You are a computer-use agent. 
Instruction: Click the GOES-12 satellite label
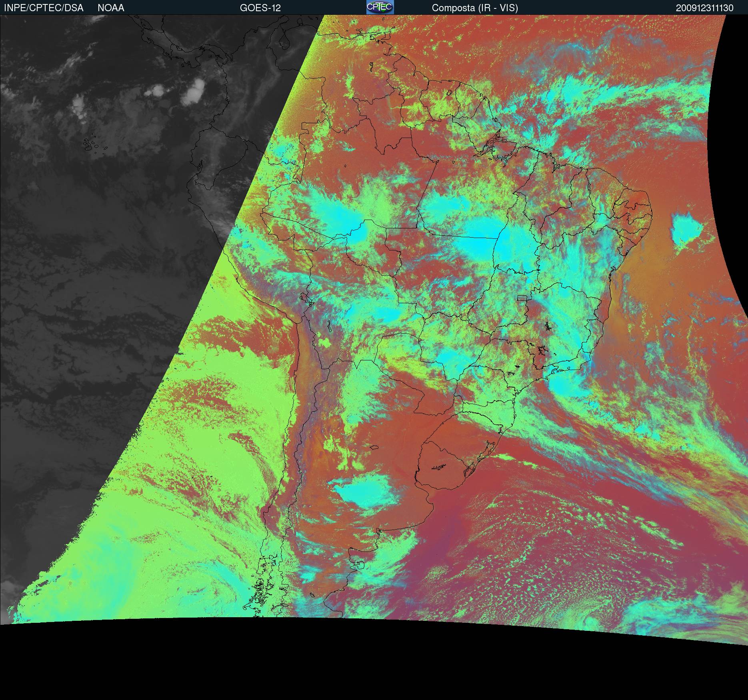click(x=260, y=8)
